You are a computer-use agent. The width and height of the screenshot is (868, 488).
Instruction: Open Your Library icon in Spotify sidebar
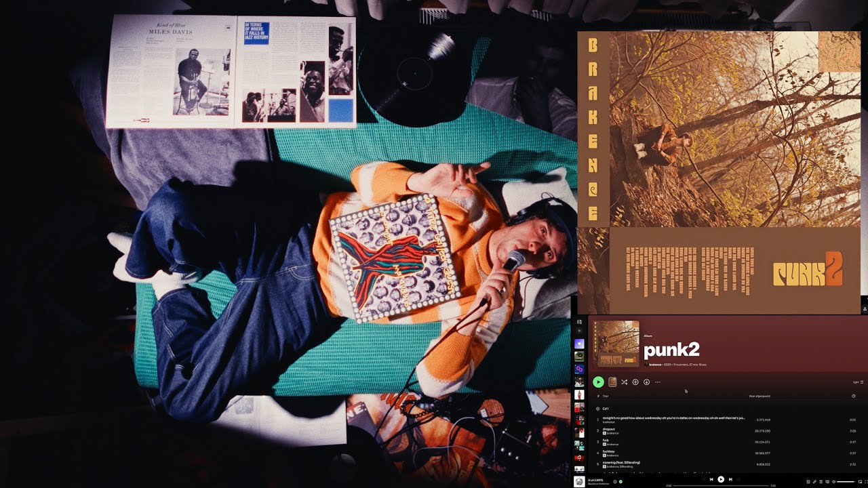pos(579,321)
